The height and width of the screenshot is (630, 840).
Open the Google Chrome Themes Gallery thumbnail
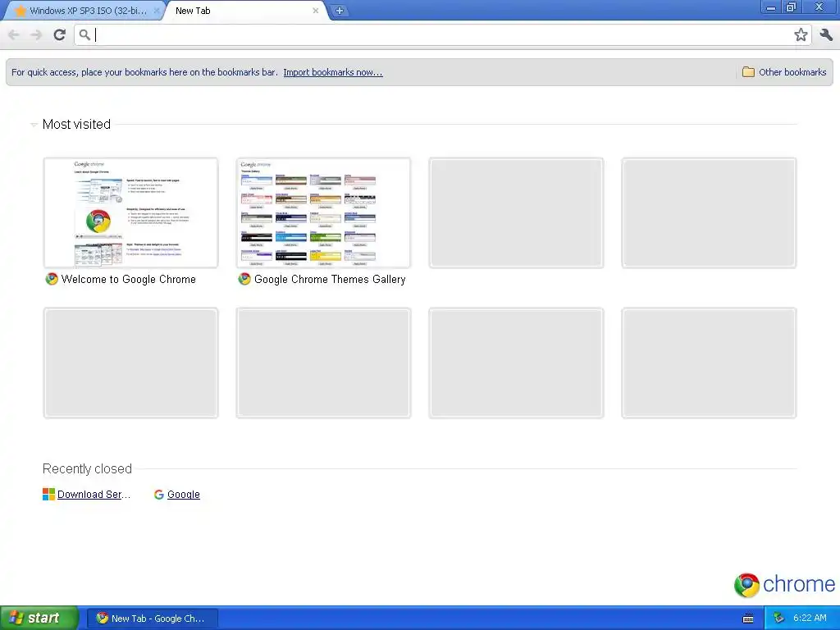[323, 212]
